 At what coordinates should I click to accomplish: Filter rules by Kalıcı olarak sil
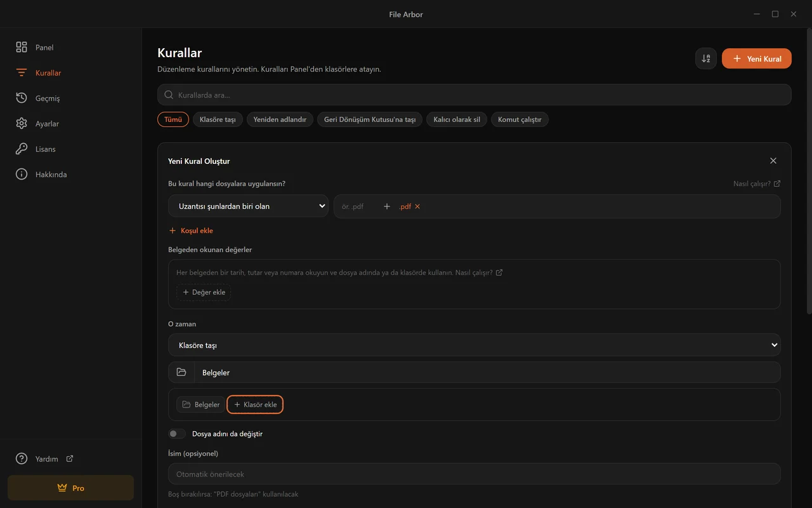[457, 119]
